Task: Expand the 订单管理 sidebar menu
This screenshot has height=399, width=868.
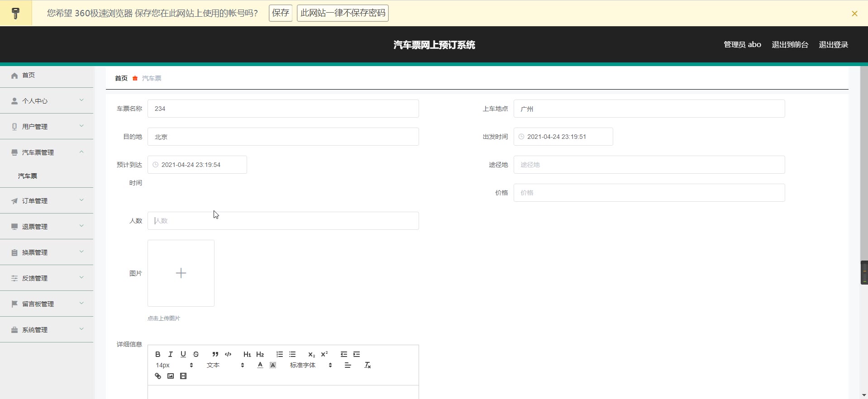Action: (x=47, y=200)
